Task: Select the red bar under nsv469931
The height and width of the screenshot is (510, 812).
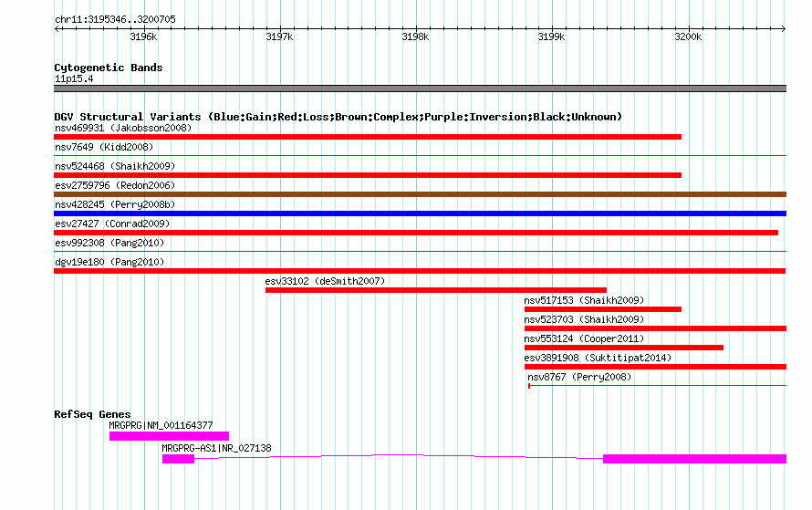Action: 368,137
